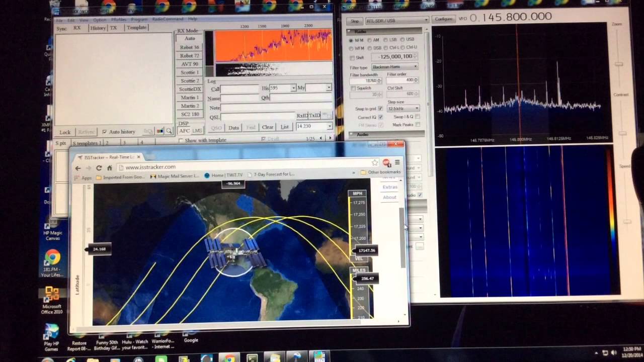Select the WFM radio mode
The image size is (644, 362).
357,48
